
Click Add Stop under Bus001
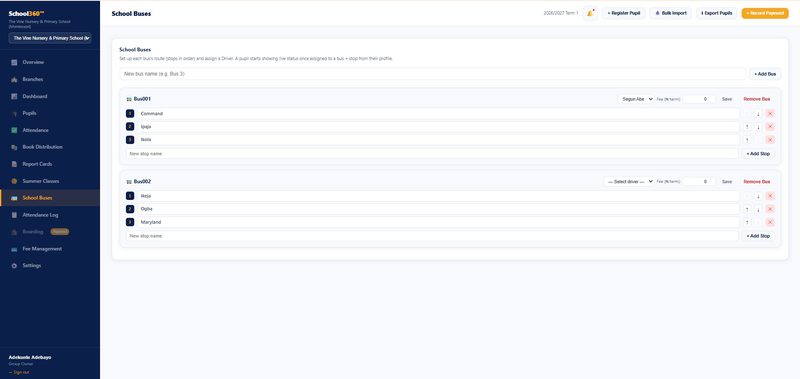[758, 154]
